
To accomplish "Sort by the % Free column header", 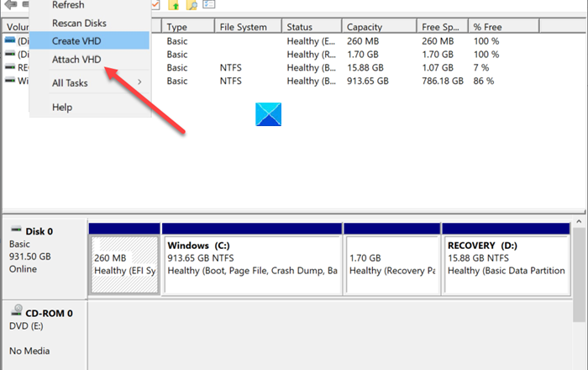I will 504,27.
